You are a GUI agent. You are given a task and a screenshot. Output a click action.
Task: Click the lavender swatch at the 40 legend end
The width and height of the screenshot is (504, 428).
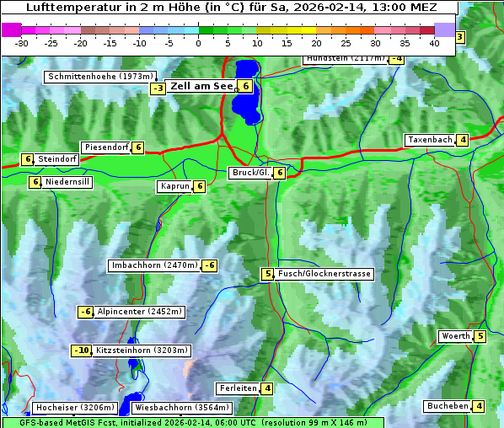[444, 29]
